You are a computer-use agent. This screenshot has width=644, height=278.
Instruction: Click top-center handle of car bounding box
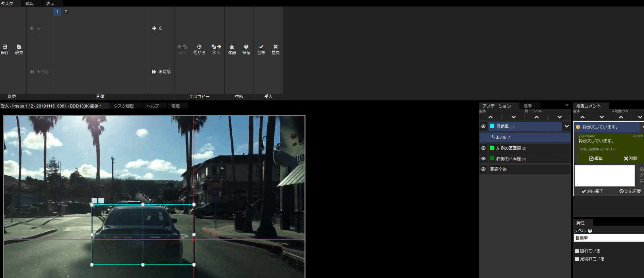(143, 205)
